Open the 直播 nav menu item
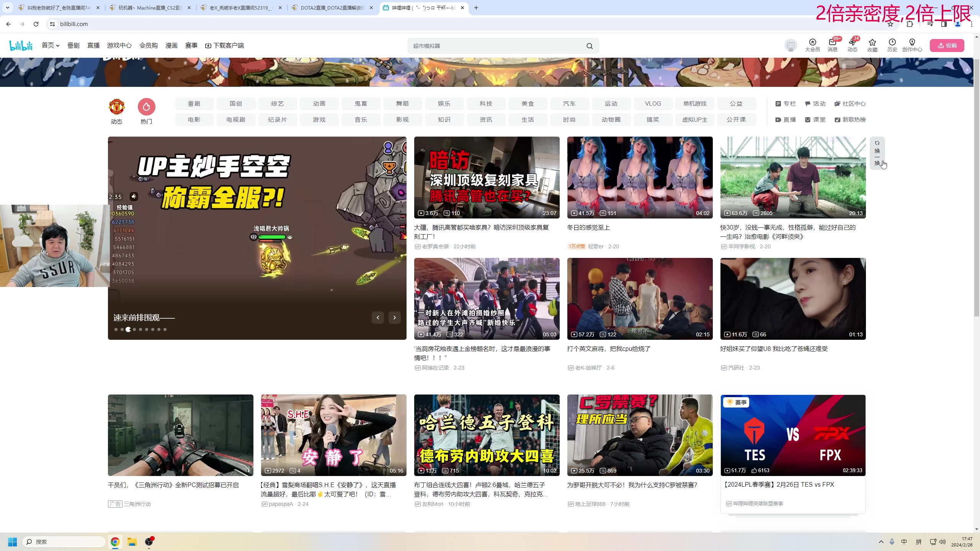This screenshot has height=551, width=980. [93, 46]
